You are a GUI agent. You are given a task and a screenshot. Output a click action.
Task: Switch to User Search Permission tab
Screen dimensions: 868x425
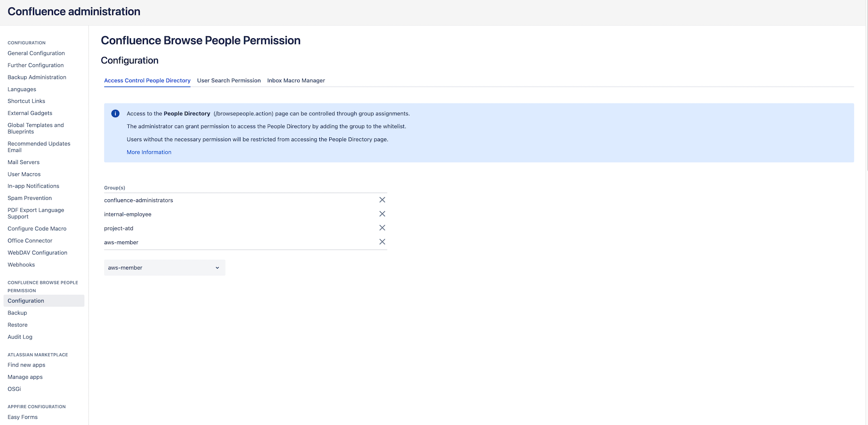229,80
